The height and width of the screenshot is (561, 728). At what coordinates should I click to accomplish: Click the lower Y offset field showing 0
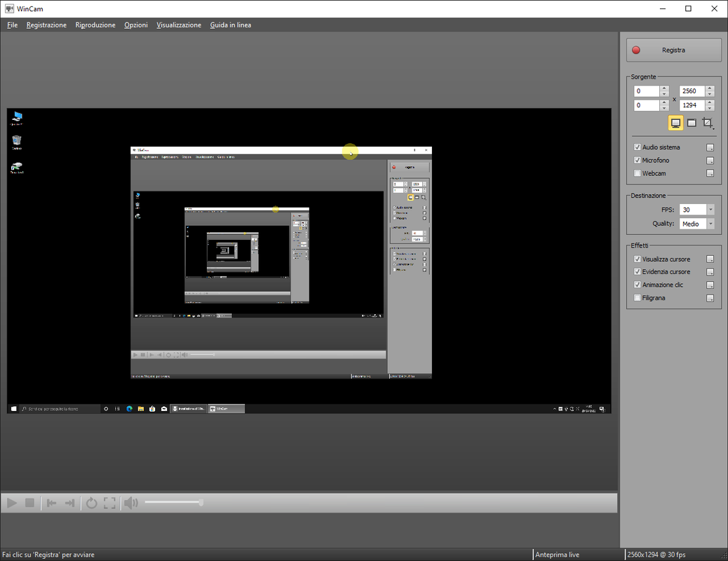tap(647, 105)
